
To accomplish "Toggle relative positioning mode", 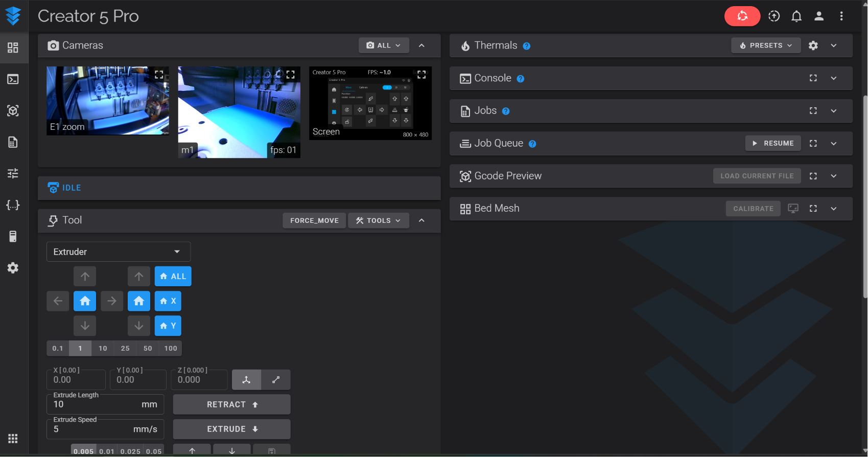I will point(276,380).
